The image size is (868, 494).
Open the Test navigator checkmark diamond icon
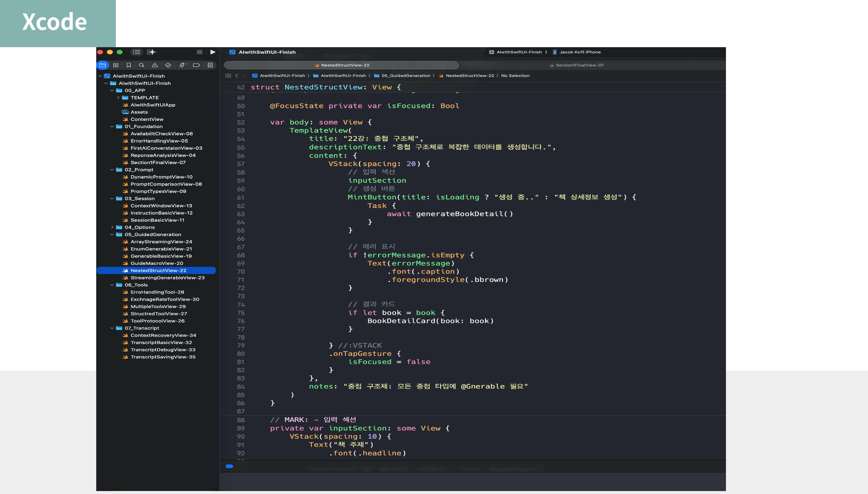pyautogui.click(x=168, y=65)
